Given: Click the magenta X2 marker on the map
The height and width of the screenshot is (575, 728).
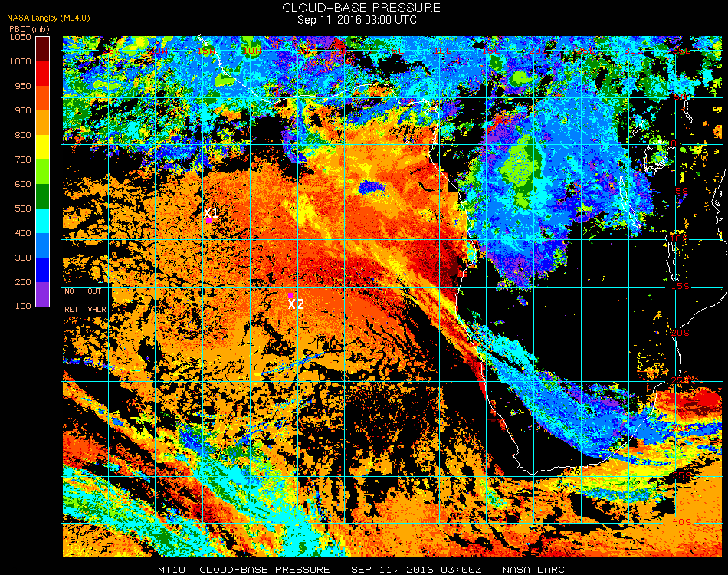Looking at the screenshot, I should coord(290,295).
